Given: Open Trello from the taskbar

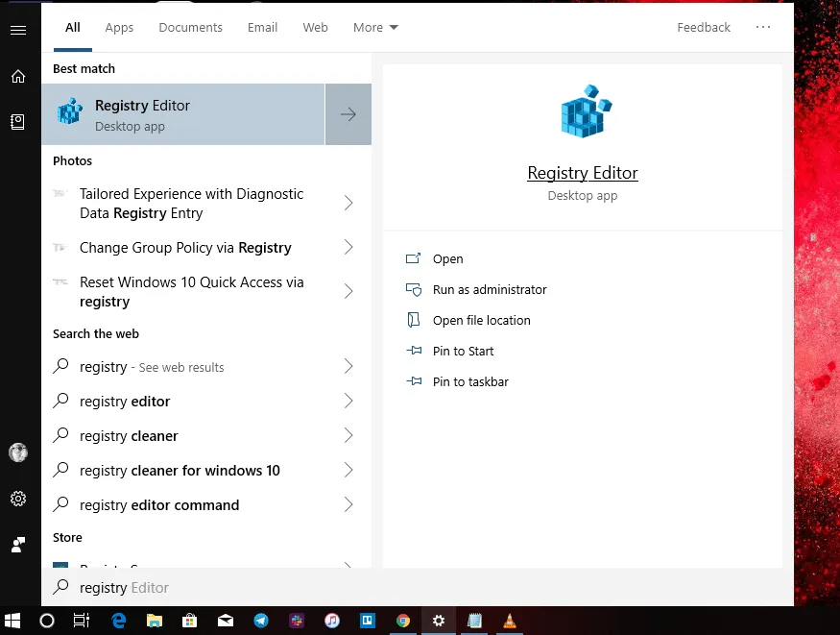Looking at the screenshot, I should tap(368, 621).
